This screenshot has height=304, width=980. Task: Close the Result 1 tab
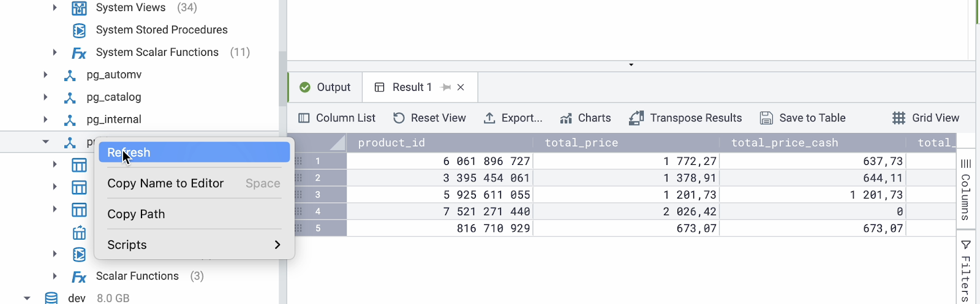pos(461,88)
